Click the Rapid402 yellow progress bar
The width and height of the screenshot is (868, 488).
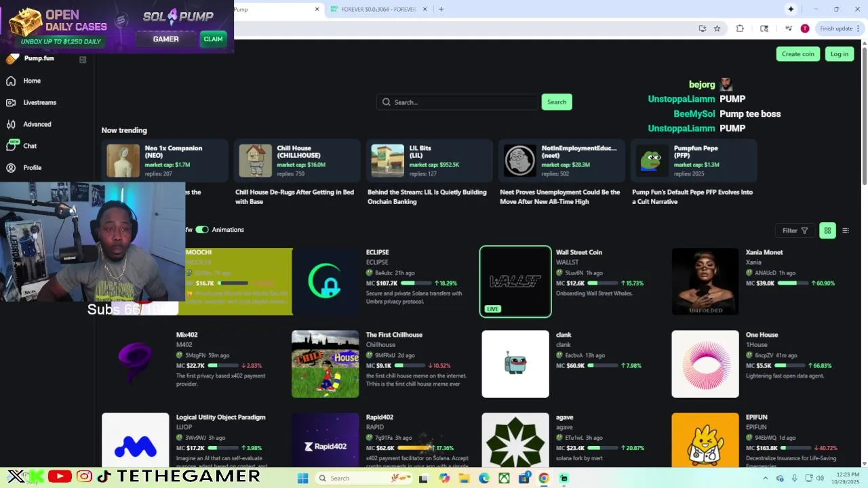point(414,448)
